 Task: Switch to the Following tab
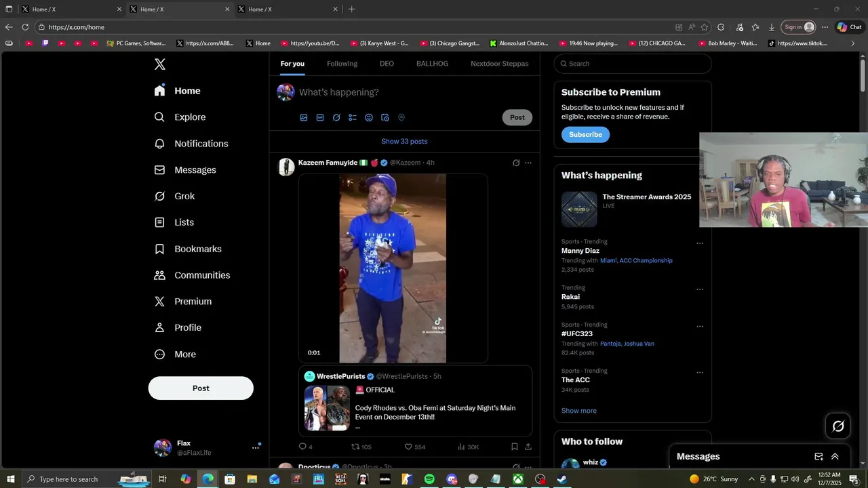[x=342, y=64]
